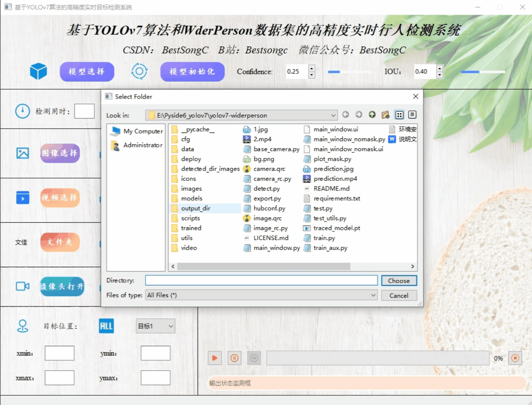Click into the Directory text field
The width and height of the screenshot is (532, 405).
click(261, 280)
